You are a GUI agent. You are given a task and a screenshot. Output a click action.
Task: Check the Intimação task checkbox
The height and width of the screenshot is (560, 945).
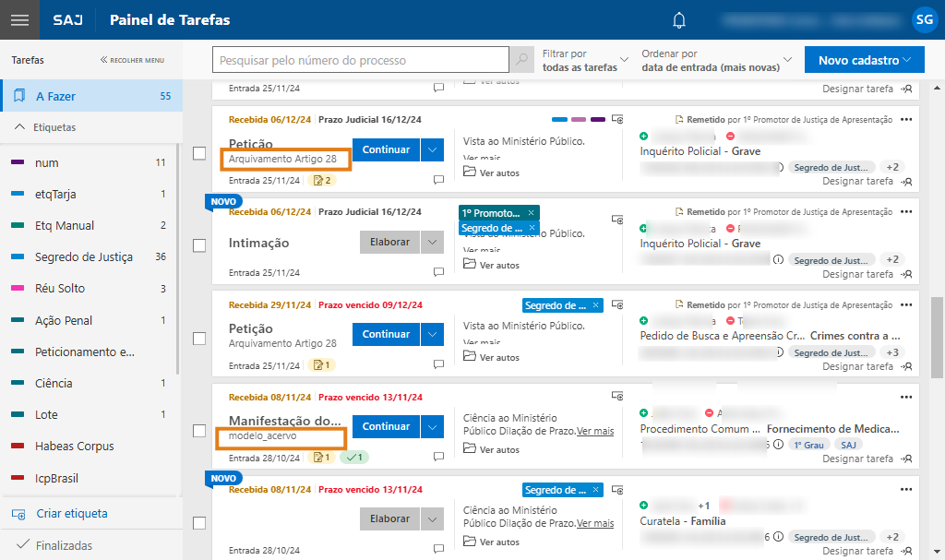click(x=199, y=245)
